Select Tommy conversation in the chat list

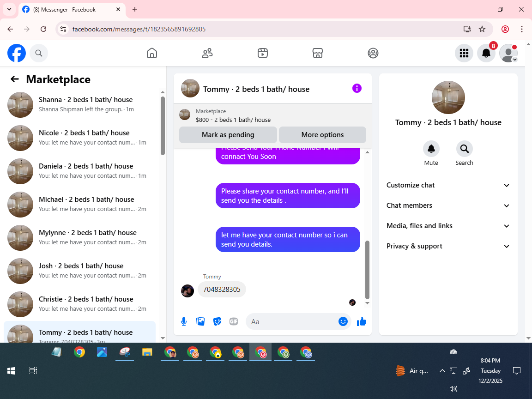(80, 332)
